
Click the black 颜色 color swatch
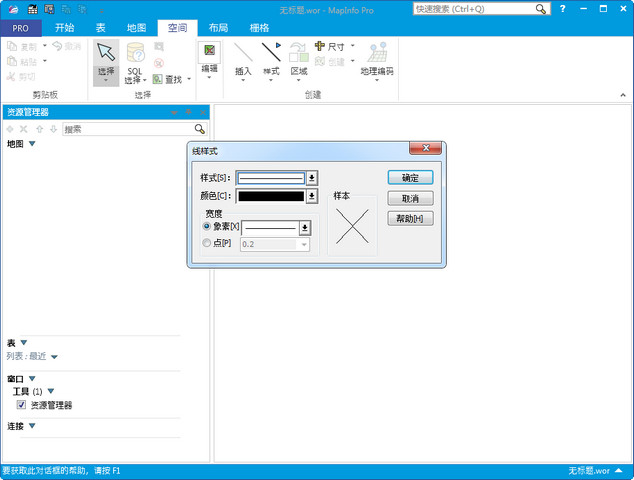[270, 196]
